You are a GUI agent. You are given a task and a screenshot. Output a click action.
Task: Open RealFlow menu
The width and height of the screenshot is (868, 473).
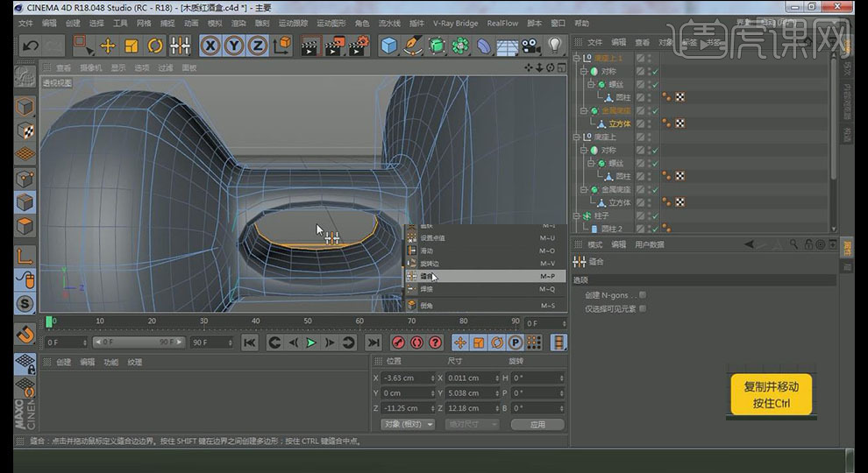[x=502, y=24]
